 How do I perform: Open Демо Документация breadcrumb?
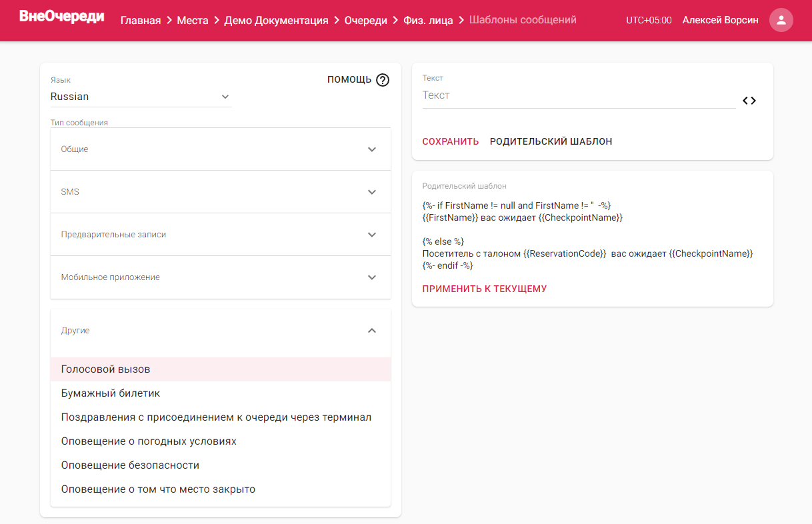click(276, 21)
